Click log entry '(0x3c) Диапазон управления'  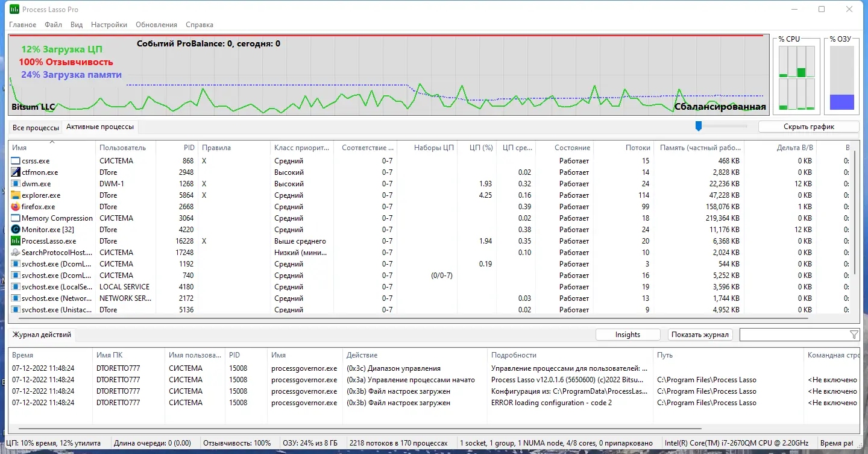tap(394, 368)
